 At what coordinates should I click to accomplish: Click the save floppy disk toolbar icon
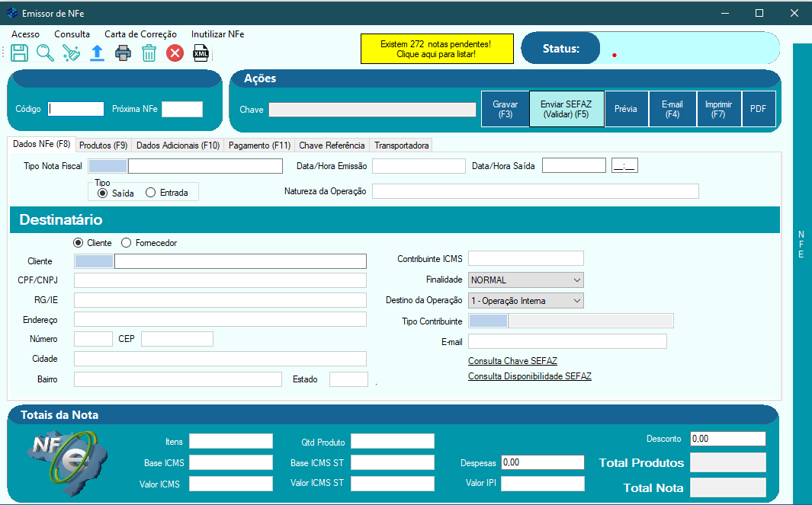(19, 53)
